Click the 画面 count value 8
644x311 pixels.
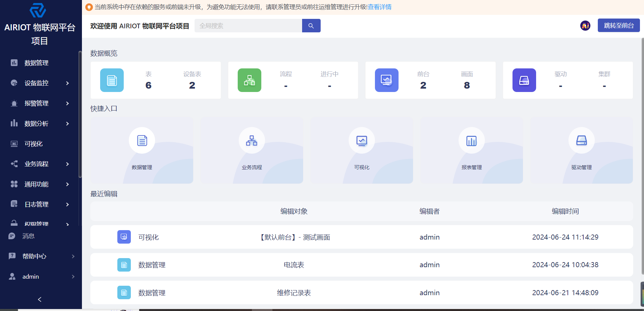pos(467,85)
